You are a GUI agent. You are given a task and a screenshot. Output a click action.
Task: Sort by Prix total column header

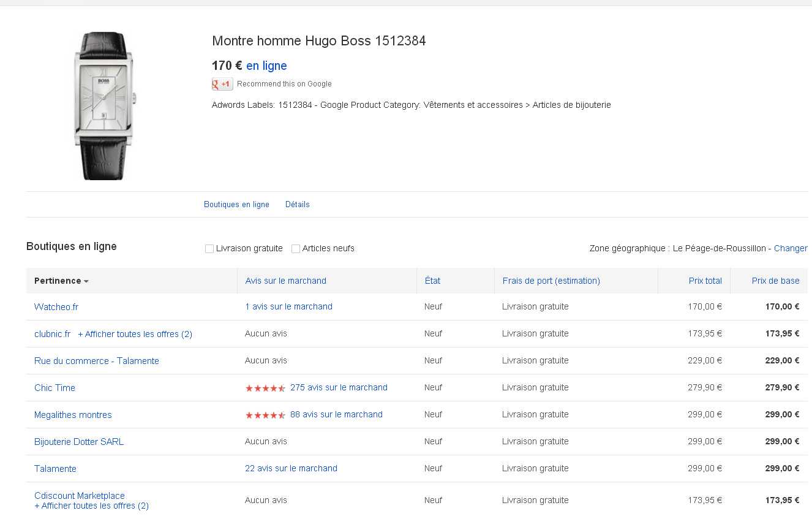coord(705,281)
